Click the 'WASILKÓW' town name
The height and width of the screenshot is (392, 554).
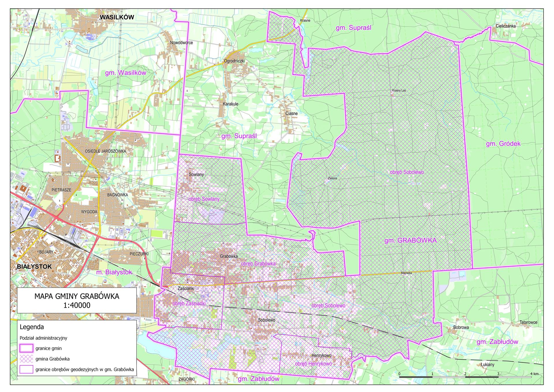tap(117, 17)
